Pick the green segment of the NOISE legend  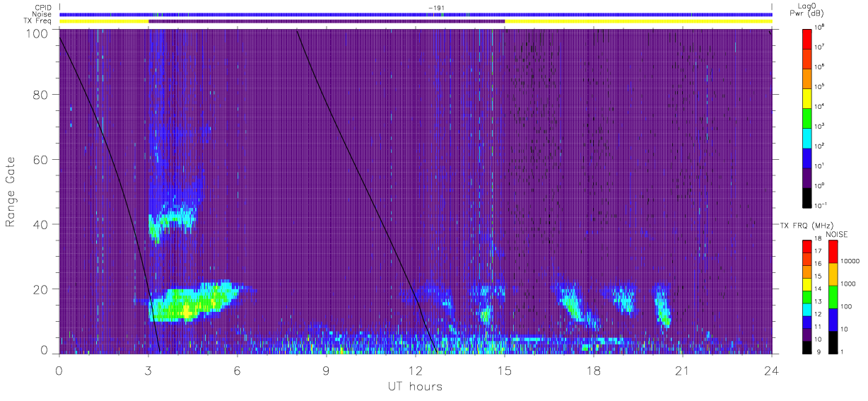[833, 297]
